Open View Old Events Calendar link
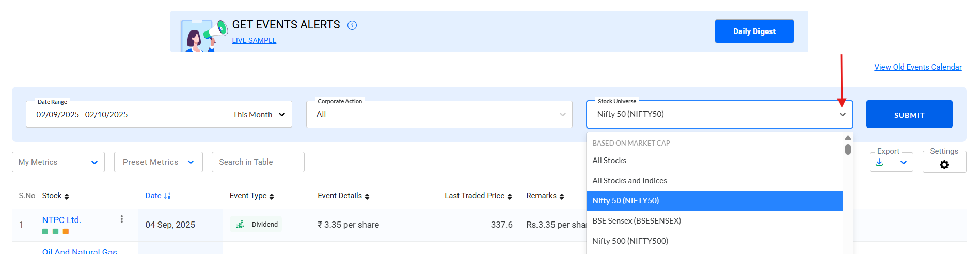The width and height of the screenshot is (980, 254). 918,67
